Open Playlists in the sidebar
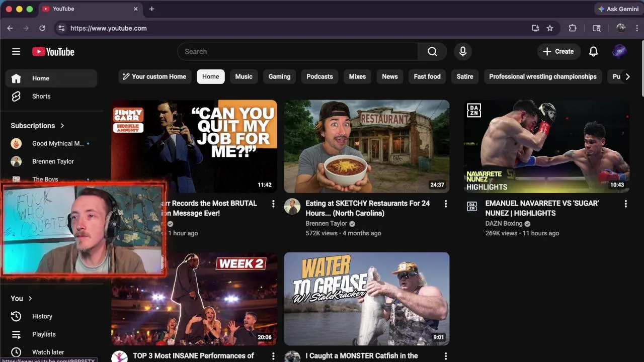644x362 pixels. (x=51, y=334)
